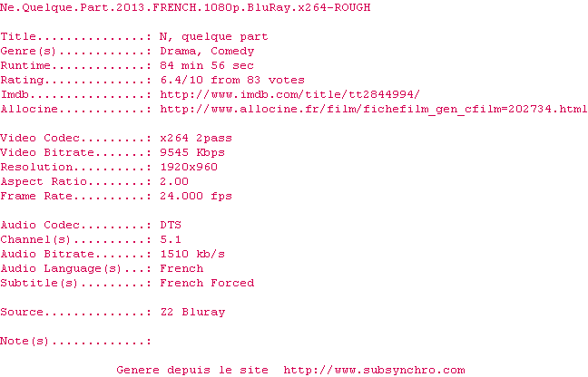The height and width of the screenshot is (377, 588).
Task: Open the subsynchro.com website link
Action: [x=374, y=371]
